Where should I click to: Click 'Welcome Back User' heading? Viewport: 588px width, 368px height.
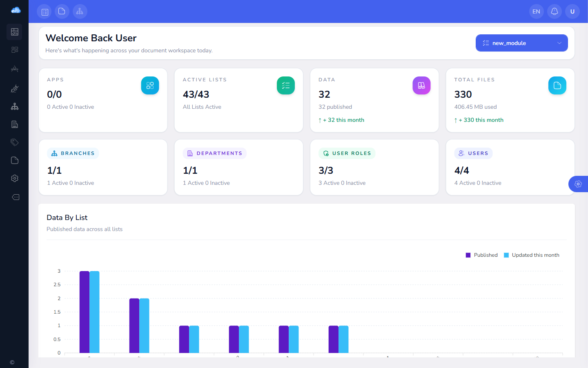(x=91, y=38)
